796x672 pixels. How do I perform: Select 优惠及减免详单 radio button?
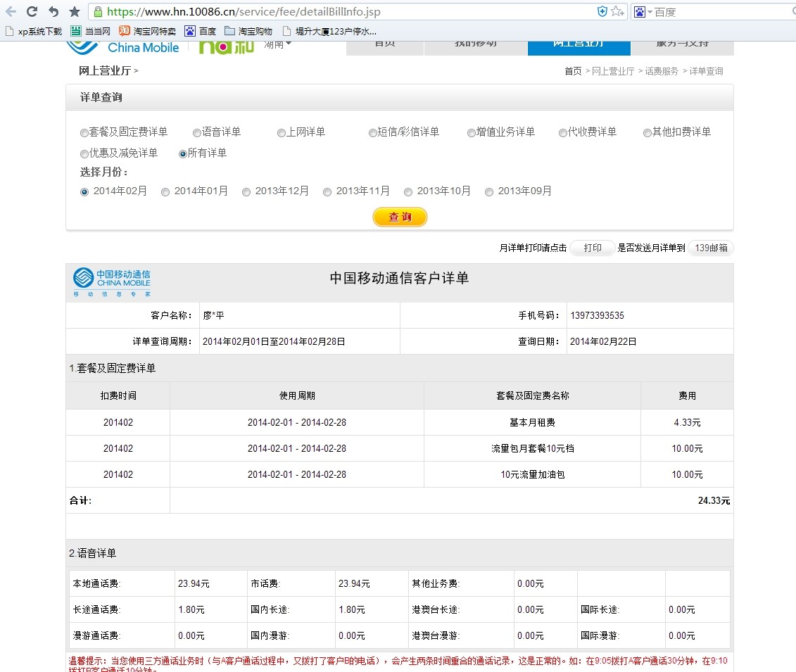tap(84, 154)
